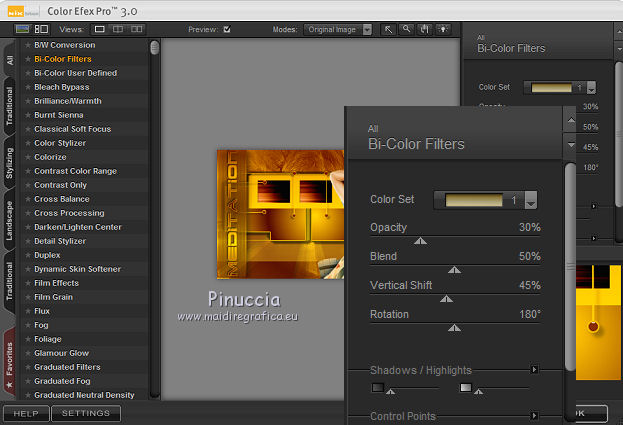The width and height of the screenshot is (623, 425).
Task: Select Cross Processing filter in list
Action: pyautogui.click(x=69, y=213)
